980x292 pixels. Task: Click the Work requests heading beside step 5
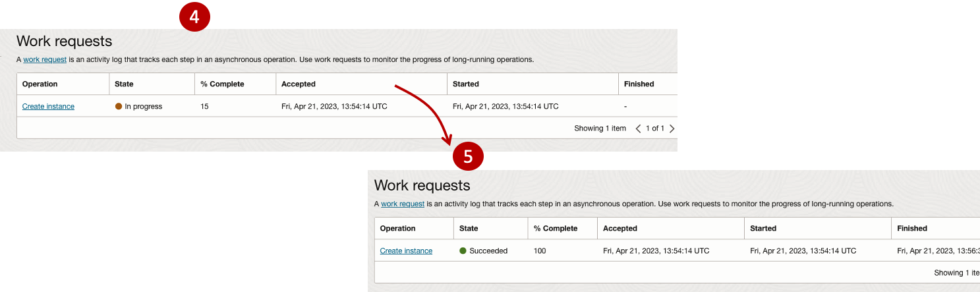[422, 185]
